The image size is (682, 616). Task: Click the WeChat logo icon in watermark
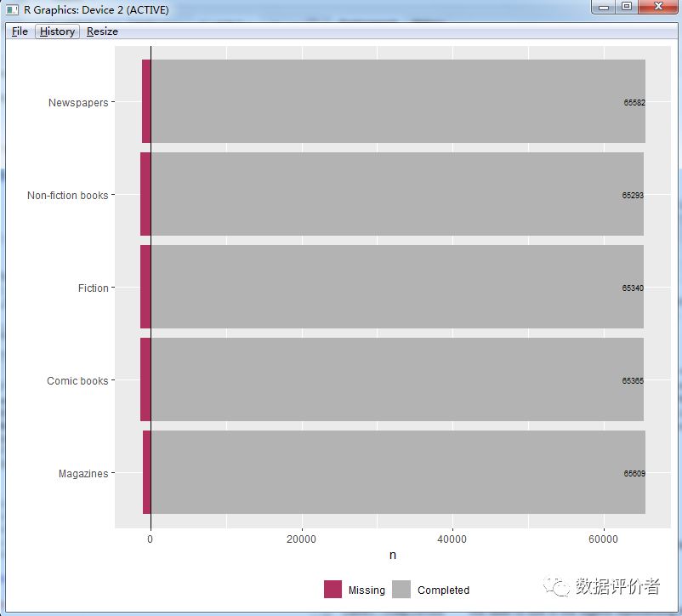tap(559, 587)
